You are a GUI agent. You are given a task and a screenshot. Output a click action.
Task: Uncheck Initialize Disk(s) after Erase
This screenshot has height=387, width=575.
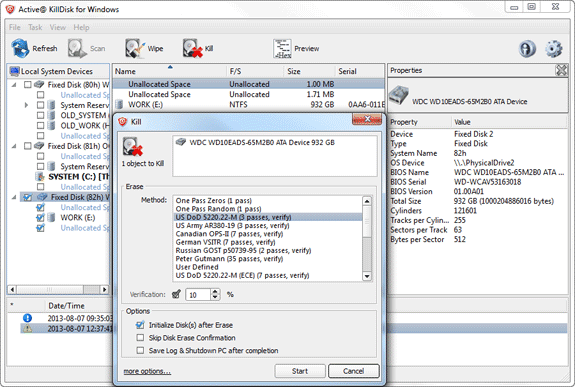[x=140, y=325]
